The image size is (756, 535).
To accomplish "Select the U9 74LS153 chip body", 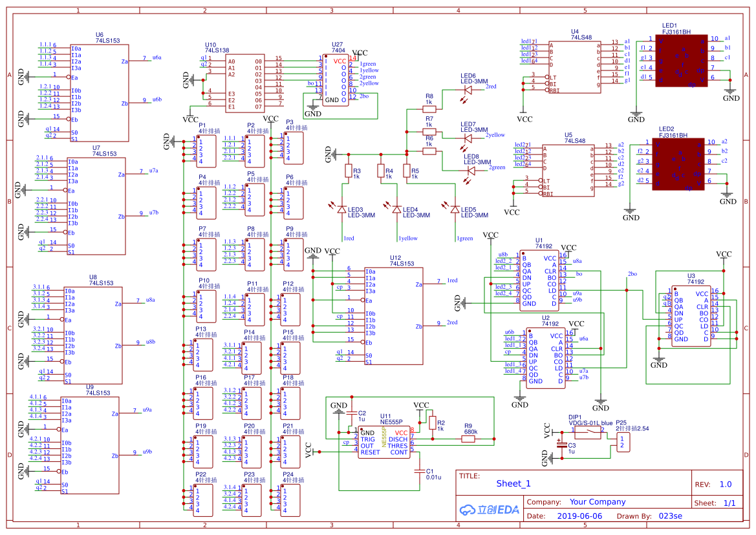I will click(x=90, y=445).
